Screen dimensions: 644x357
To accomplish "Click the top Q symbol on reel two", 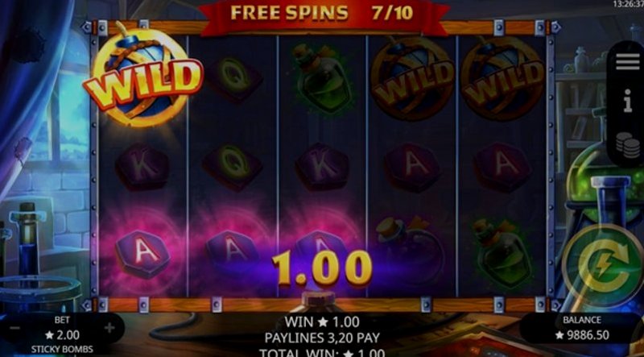I will pos(233,79).
